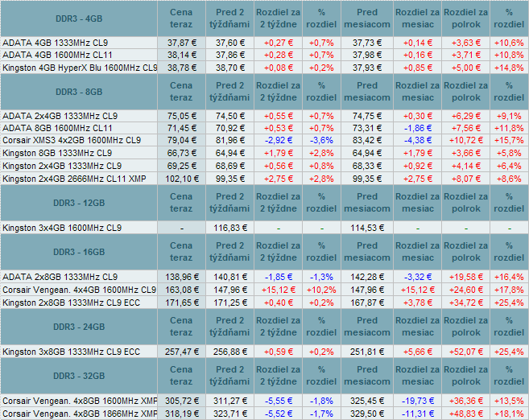Click the current price 69,25 €
Image resolution: width=529 pixels, height=420 pixels.
pos(182,167)
